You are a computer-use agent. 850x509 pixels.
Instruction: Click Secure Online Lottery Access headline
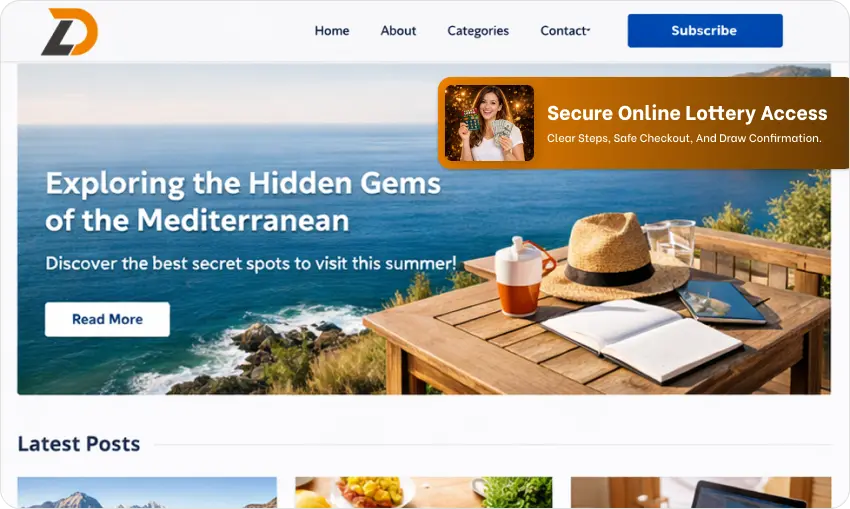687,113
